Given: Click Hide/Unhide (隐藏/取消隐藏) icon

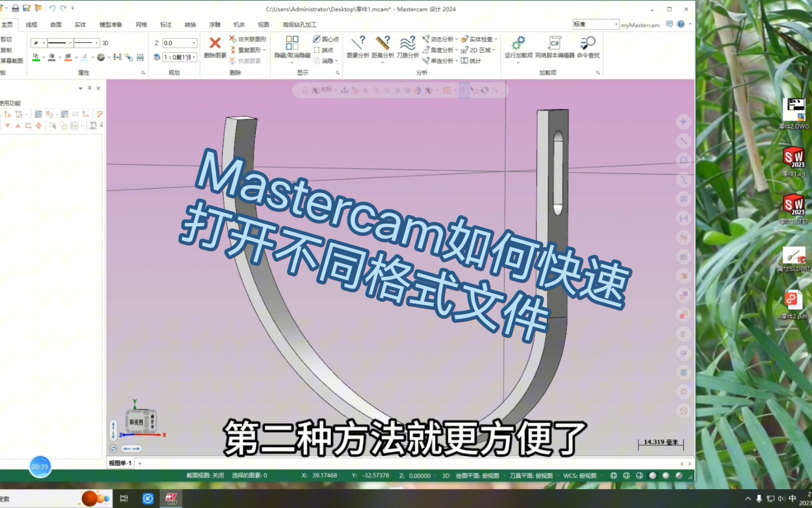Looking at the screenshot, I should 292,43.
